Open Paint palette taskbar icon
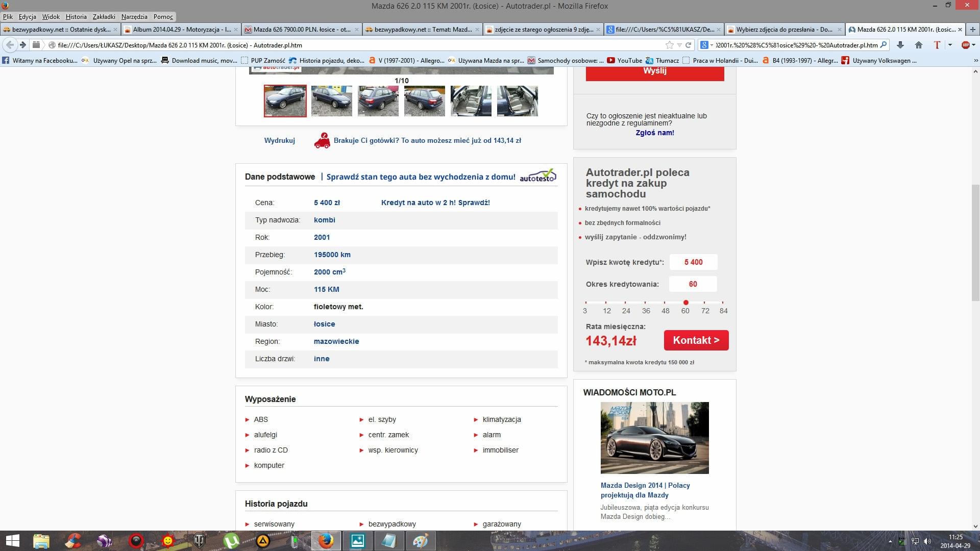 click(x=420, y=541)
